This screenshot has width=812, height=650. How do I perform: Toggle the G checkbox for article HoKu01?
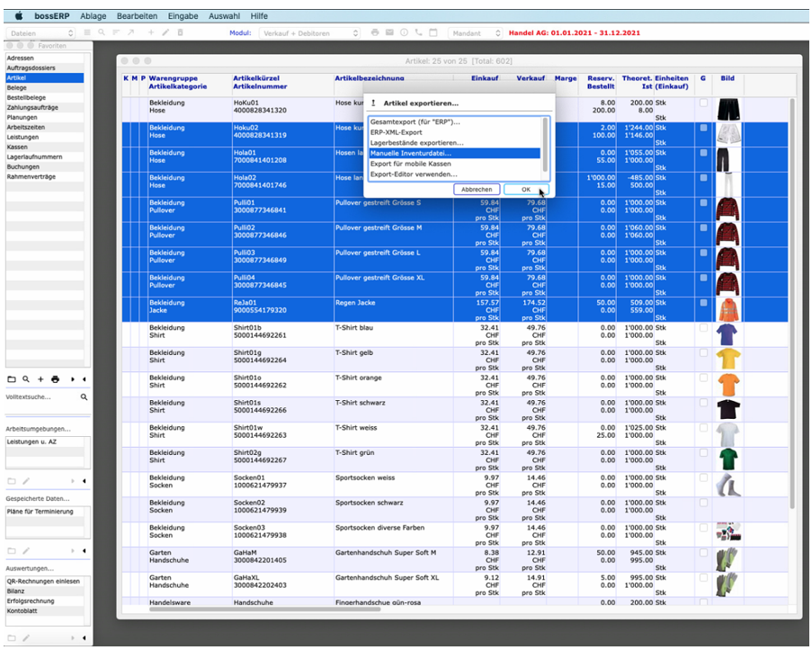[703, 103]
